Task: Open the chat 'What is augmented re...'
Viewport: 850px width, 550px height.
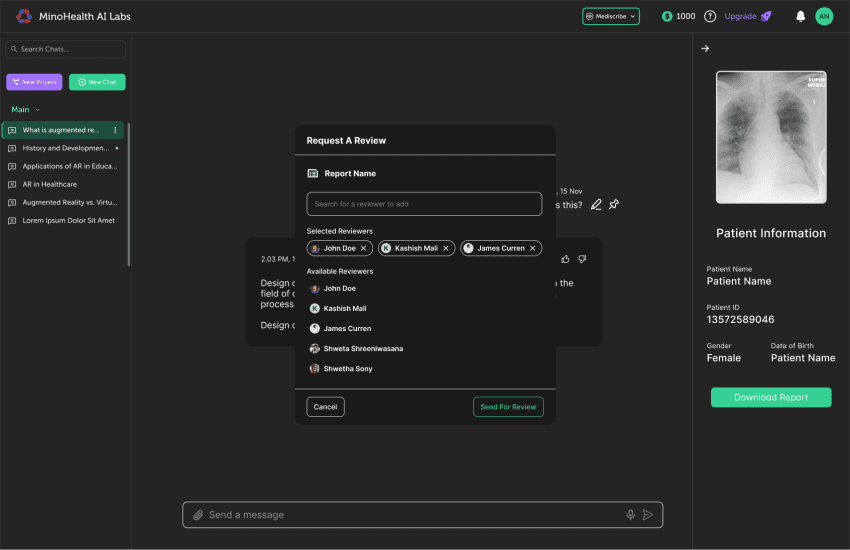Action: [x=62, y=130]
